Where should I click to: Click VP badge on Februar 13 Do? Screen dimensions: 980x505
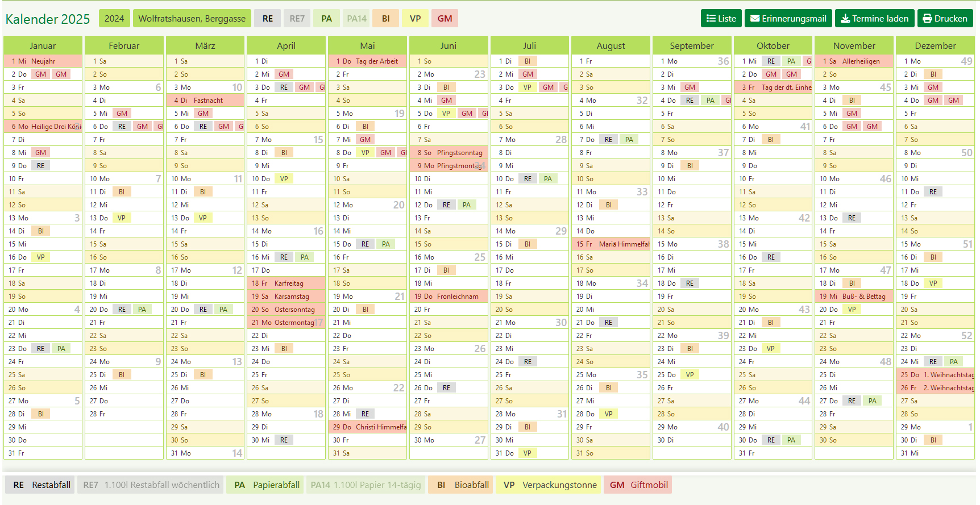click(122, 218)
